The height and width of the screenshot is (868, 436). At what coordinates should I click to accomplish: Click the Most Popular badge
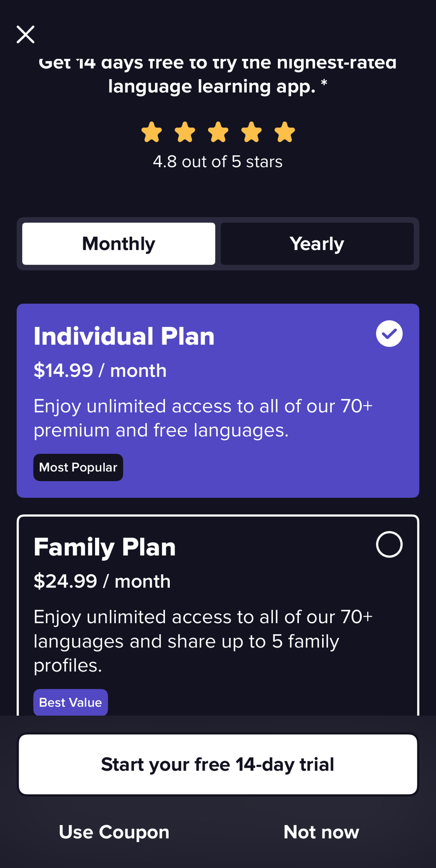pos(78,467)
